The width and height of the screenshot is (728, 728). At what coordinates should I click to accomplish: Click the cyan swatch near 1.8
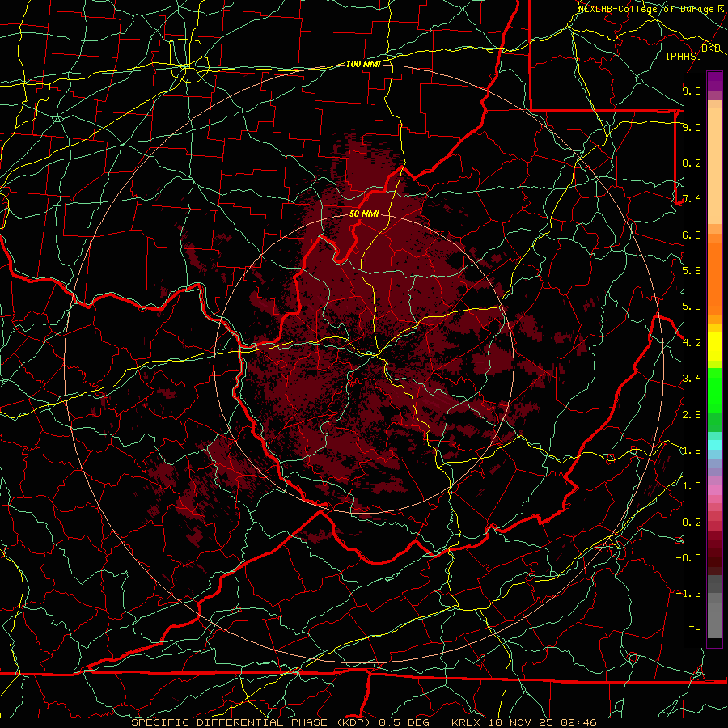714,445
